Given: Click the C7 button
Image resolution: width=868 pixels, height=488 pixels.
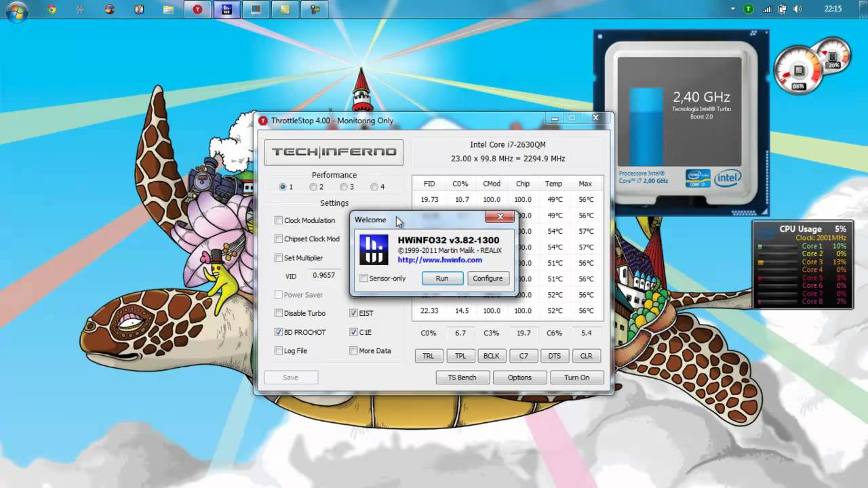Looking at the screenshot, I should (524, 356).
